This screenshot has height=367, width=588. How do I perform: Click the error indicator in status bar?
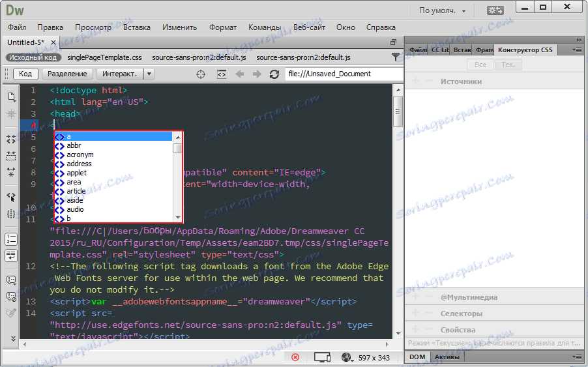(x=295, y=357)
